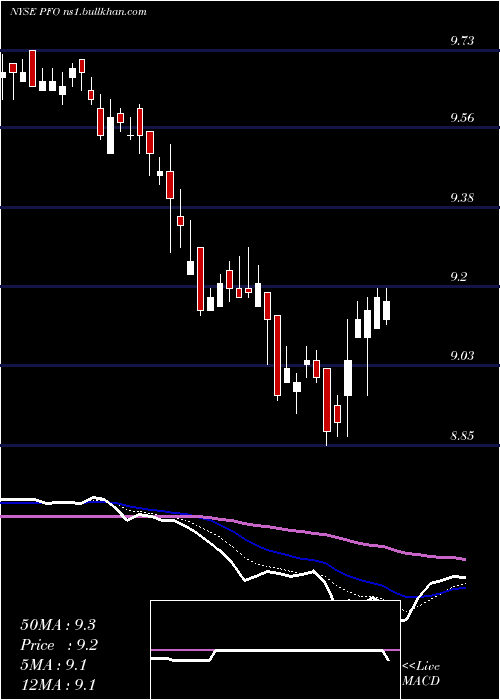The height and width of the screenshot is (700, 500).
Task: Click the 12MA : 9.1 readout
Action: click(58, 684)
